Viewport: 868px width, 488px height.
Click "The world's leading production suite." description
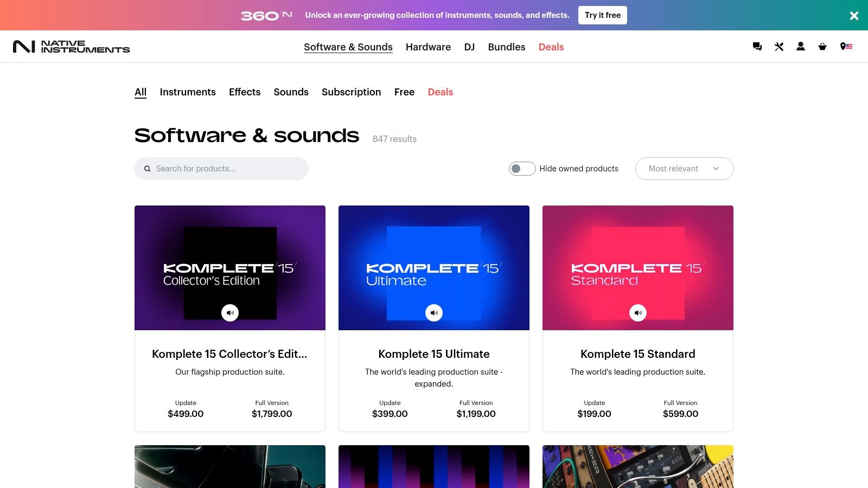click(638, 372)
